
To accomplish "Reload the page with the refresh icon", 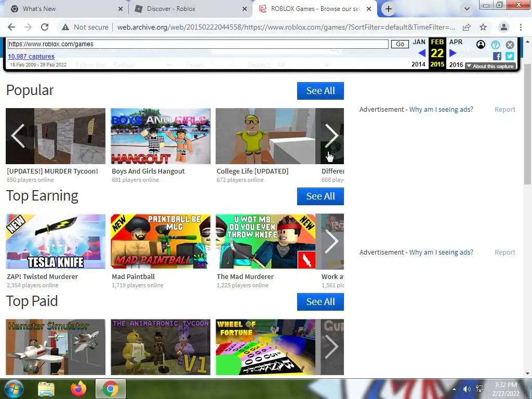I will 45,27.
